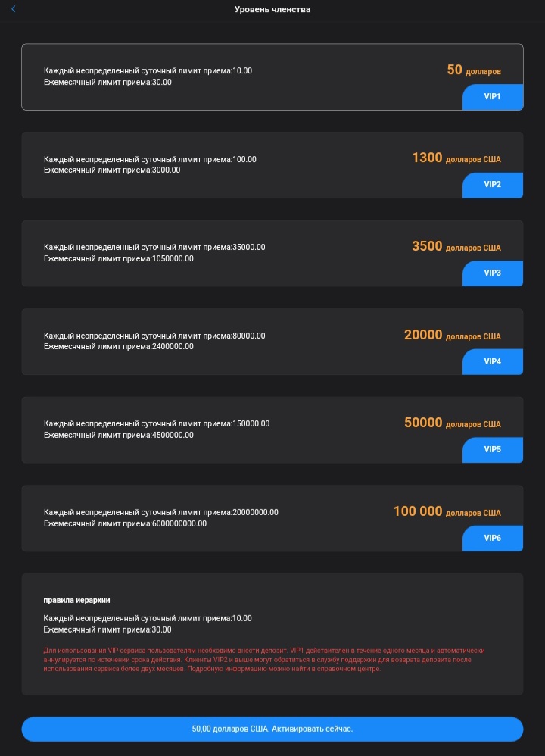Select the VIP1 badge
The width and height of the screenshot is (545, 756).
click(492, 97)
